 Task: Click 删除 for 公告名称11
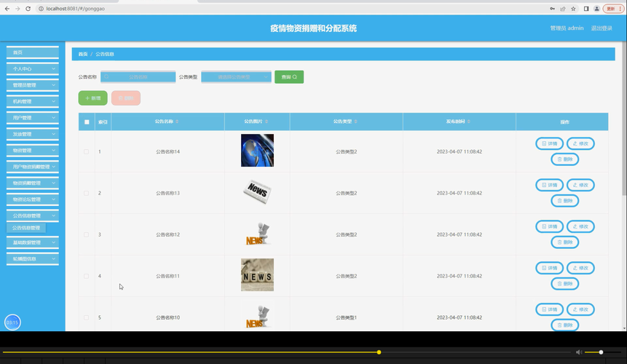tap(565, 284)
